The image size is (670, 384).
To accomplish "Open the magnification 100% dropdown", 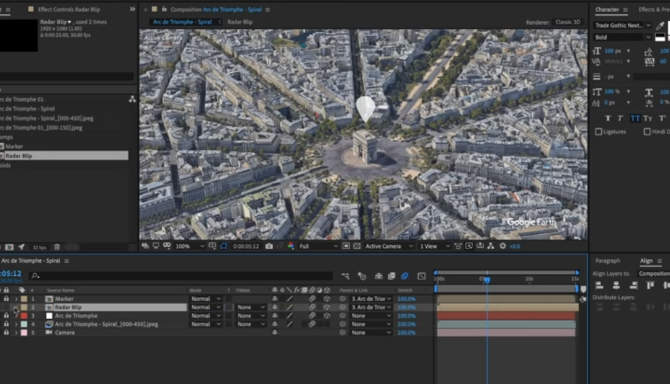I will pyautogui.click(x=190, y=246).
